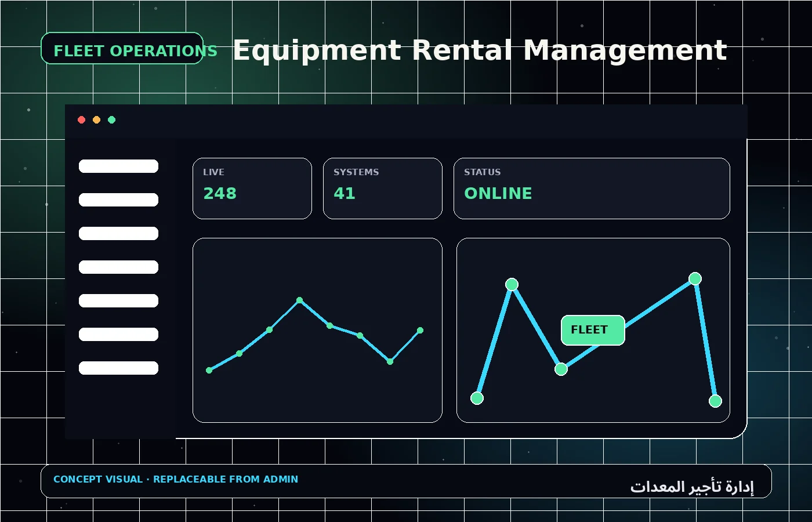Select the 248 value

[220, 193]
